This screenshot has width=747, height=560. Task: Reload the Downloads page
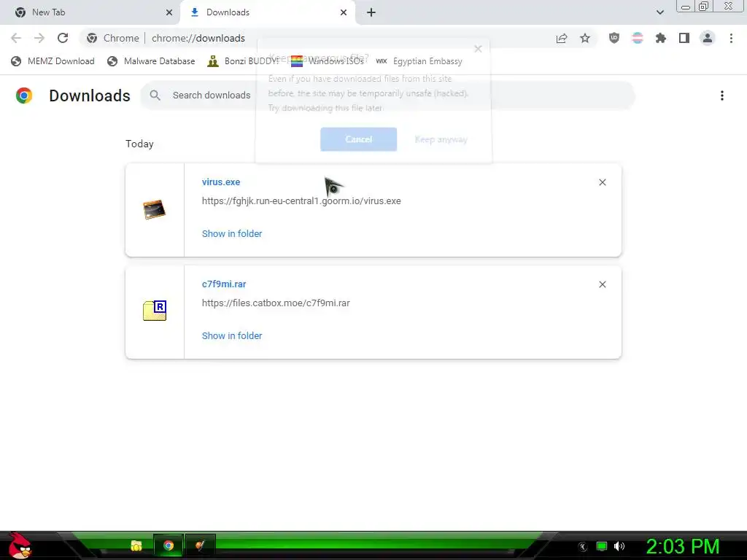(x=63, y=38)
